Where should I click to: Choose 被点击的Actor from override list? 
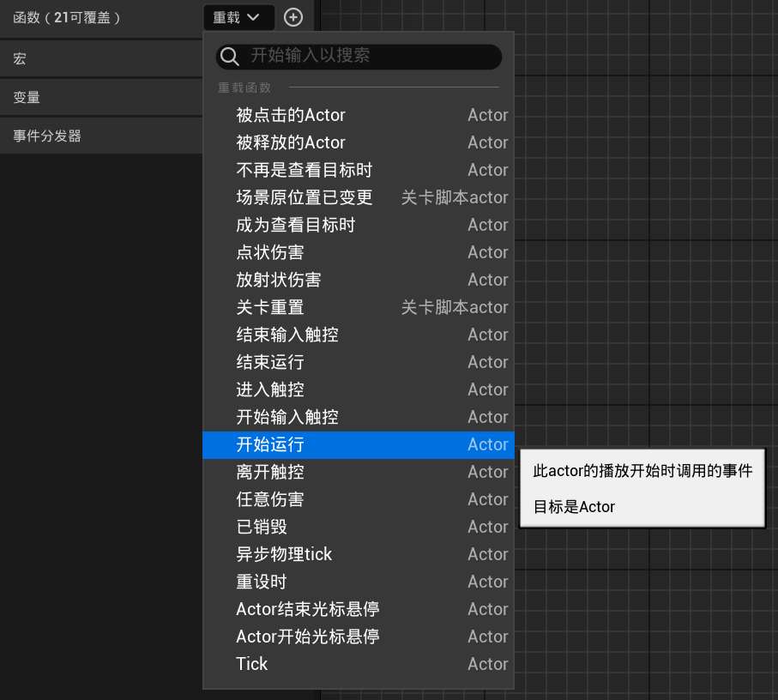(x=291, y=115)
